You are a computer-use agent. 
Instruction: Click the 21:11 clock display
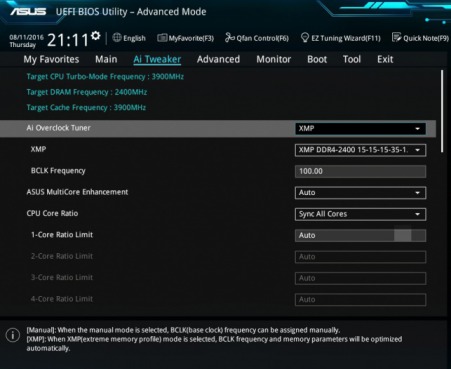(x=68, y=40)
